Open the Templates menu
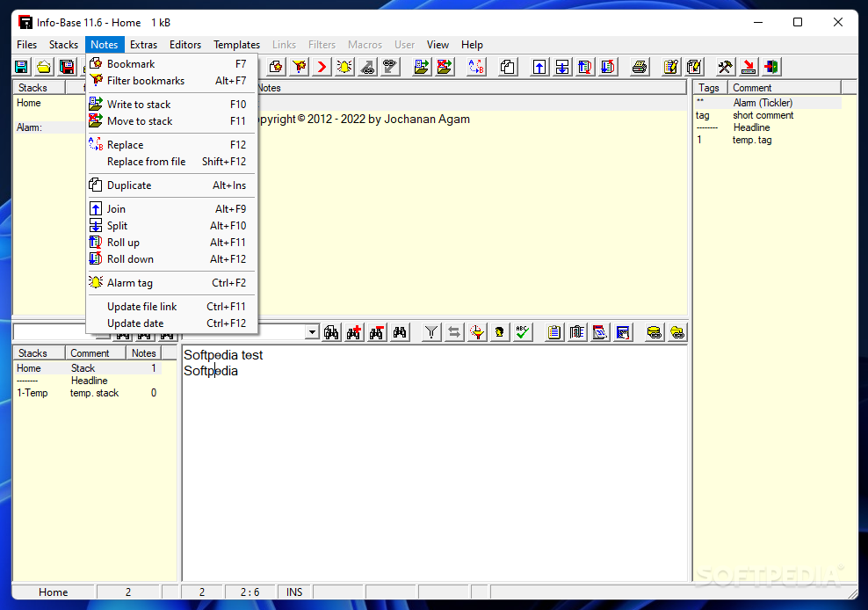 pyautogui.click(x=236, y=45)
